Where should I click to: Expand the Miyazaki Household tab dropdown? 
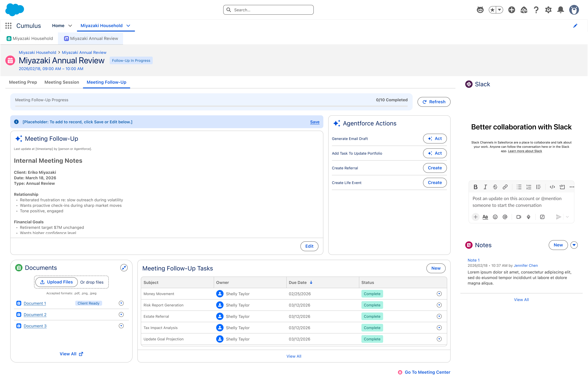point(128,26)
